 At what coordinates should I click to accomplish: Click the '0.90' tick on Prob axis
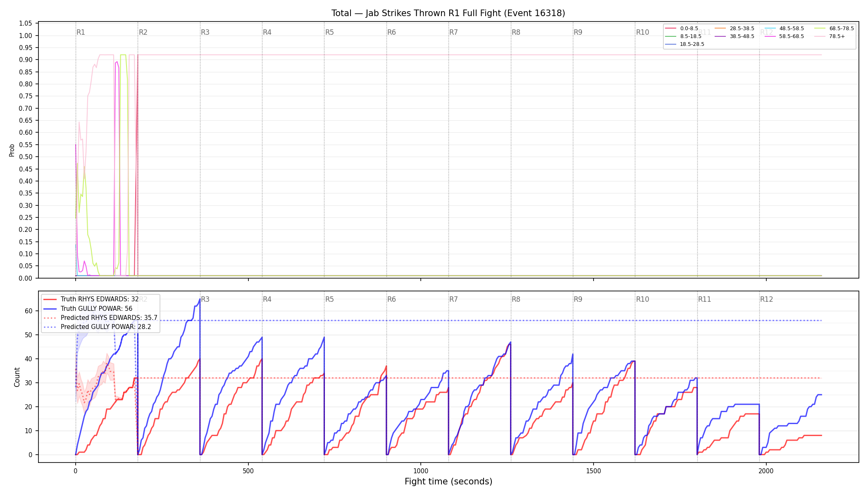26,60
